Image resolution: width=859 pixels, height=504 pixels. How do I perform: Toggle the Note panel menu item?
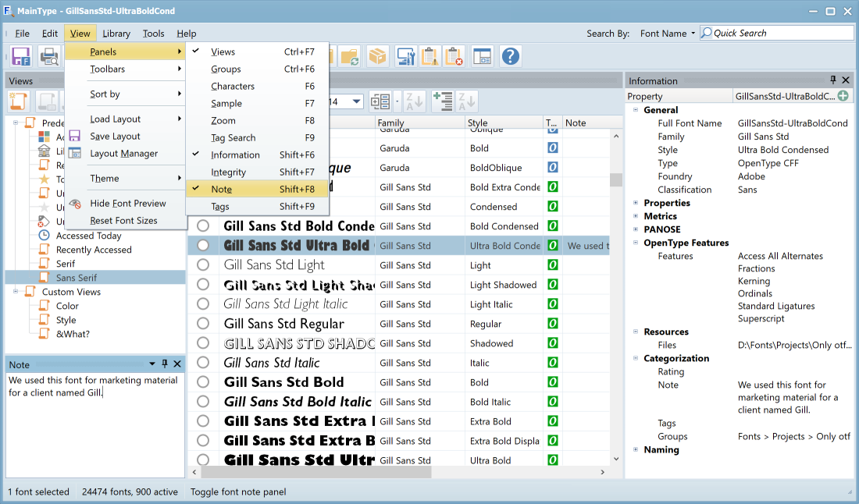click(257, 190)
